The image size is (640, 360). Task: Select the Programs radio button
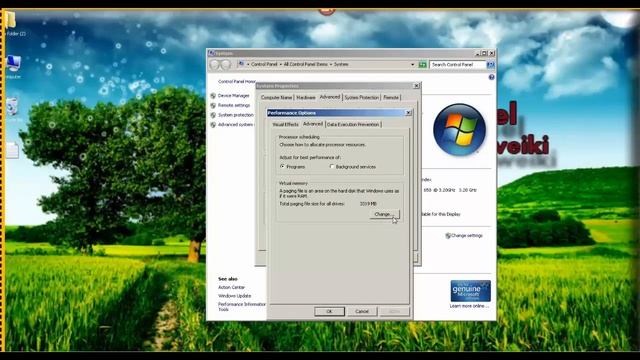tap(282, 167)
